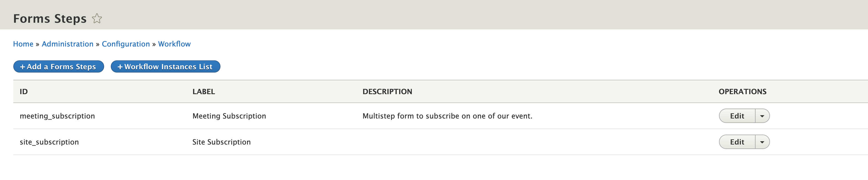Open the Administration breadcrumb link
The height and width of the screenshot is (180, 868).
[67, 44]
